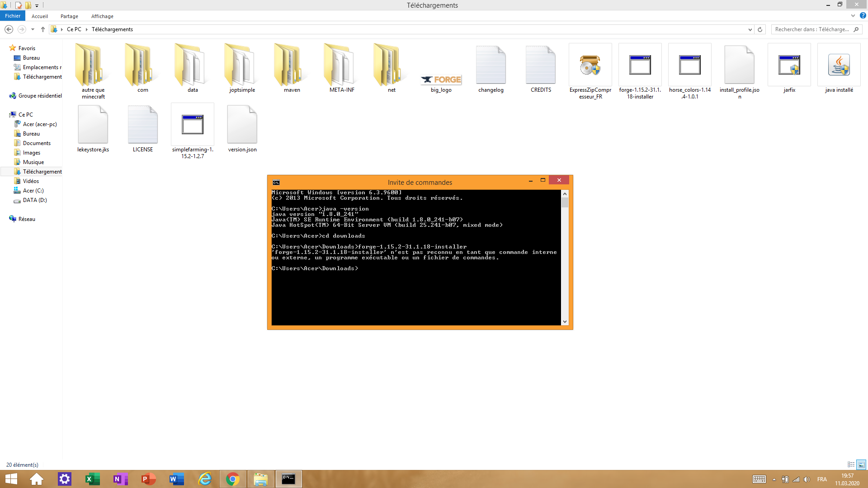Open the Affichage ribbon tab
The image size is (868, 488).
102,16
